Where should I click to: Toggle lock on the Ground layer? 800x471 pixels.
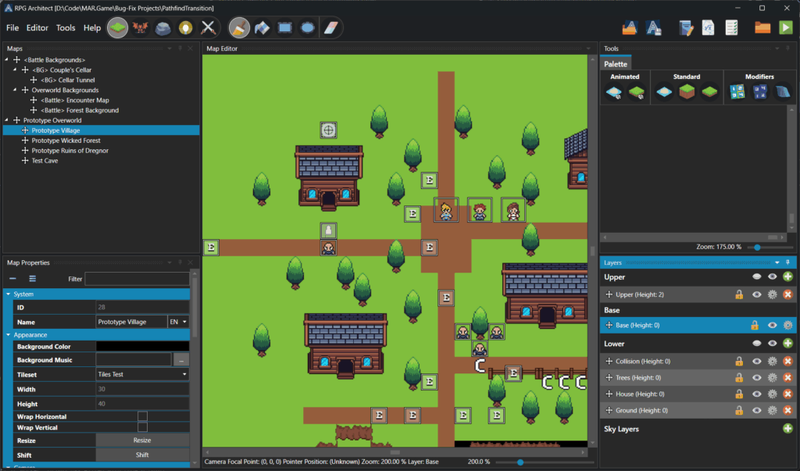coord(739,411)
